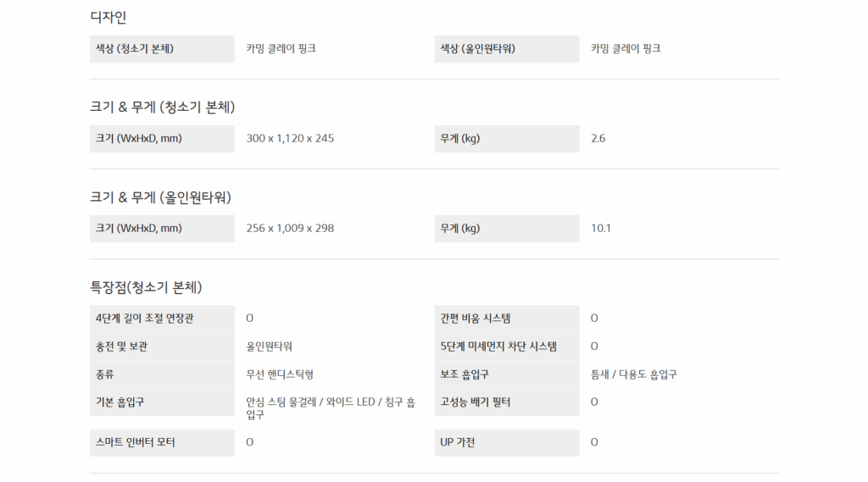Select the 256 x 1,009 x 298 dimension value
The image size is (868, 482).
coord(290,228)
